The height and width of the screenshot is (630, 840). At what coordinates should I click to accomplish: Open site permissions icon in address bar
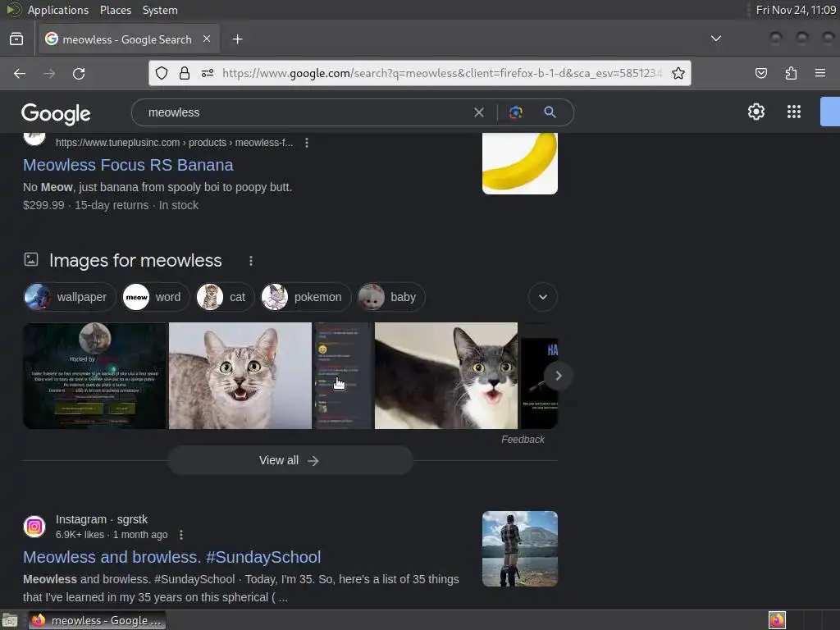click(x=208, y=73)
